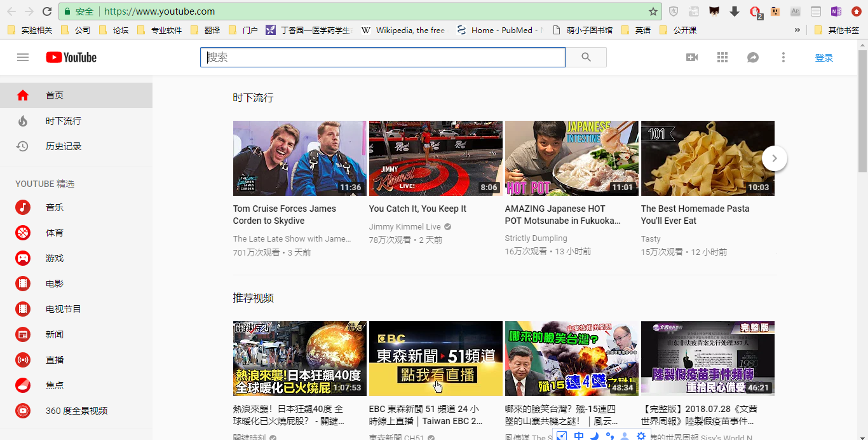Viewport: 868px width, 440px height.
Task: Open the 实验相关 bookmark folder
Action: pos(30,30)
